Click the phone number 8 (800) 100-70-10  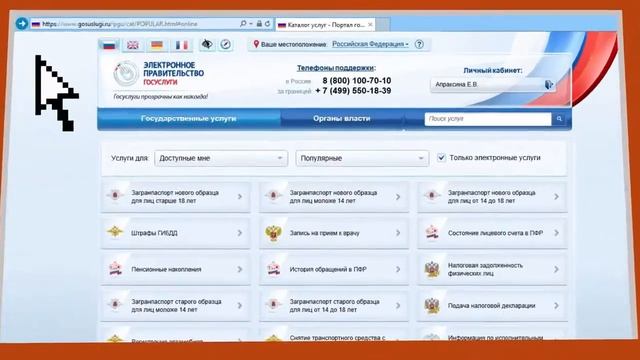coord(357,80)
